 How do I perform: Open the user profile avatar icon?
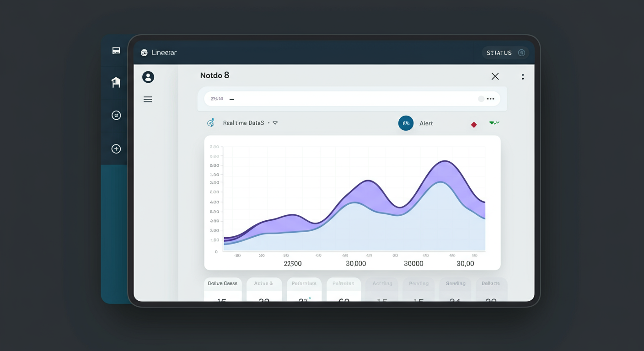click(148, 77)
